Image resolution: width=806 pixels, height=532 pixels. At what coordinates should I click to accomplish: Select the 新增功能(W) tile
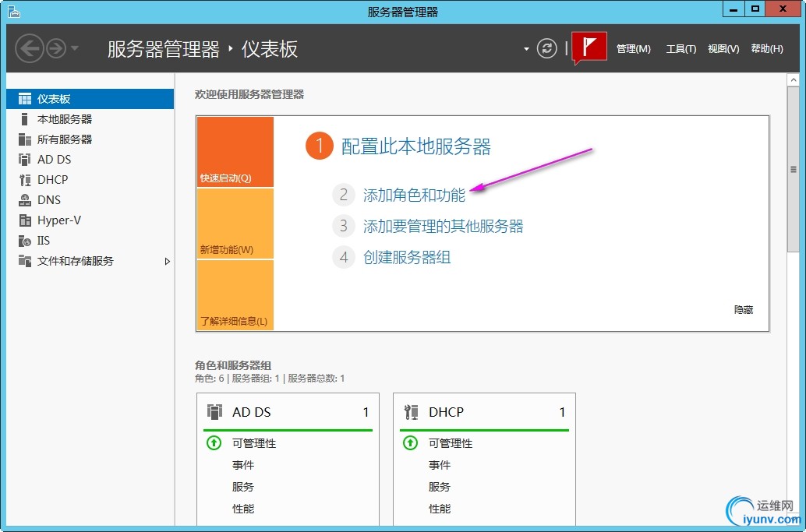(235, 224)
